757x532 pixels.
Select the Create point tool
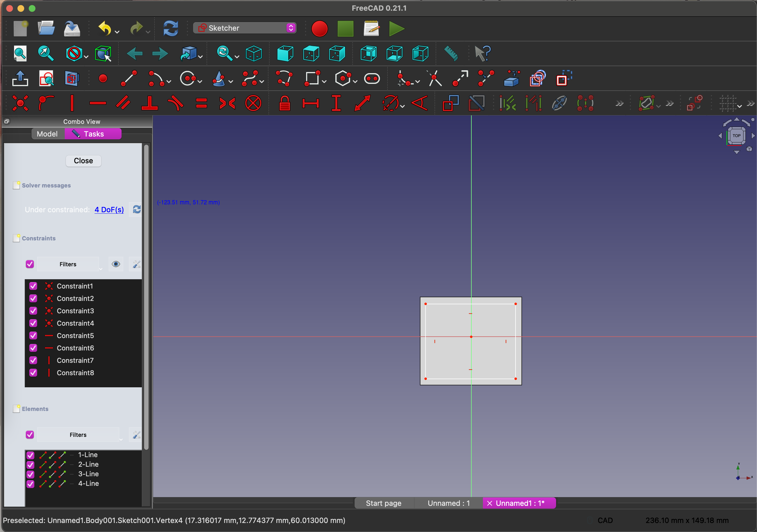click(103, 79)
